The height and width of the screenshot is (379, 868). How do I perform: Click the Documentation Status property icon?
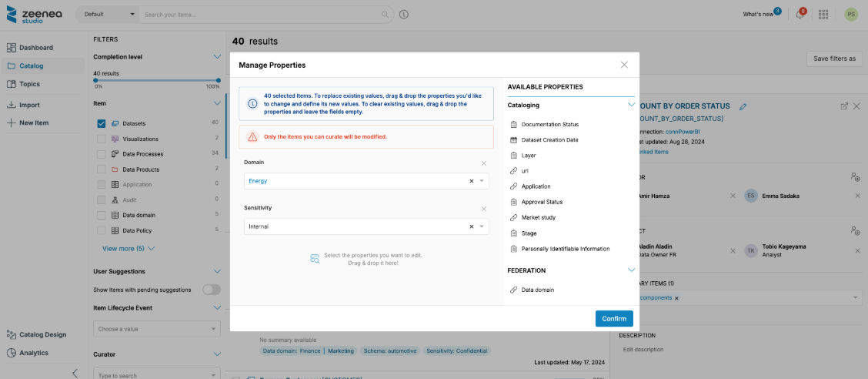[x=514, y=124]
